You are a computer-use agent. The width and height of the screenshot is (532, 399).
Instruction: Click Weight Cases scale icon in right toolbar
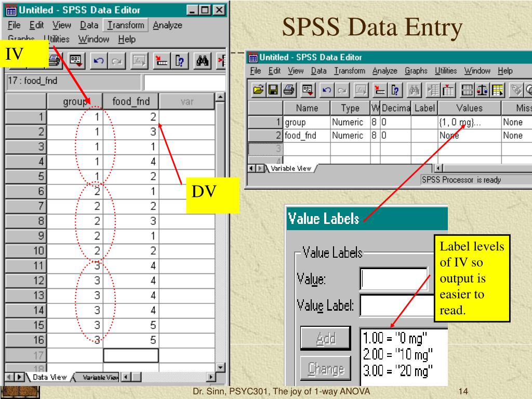coord(483,90)
